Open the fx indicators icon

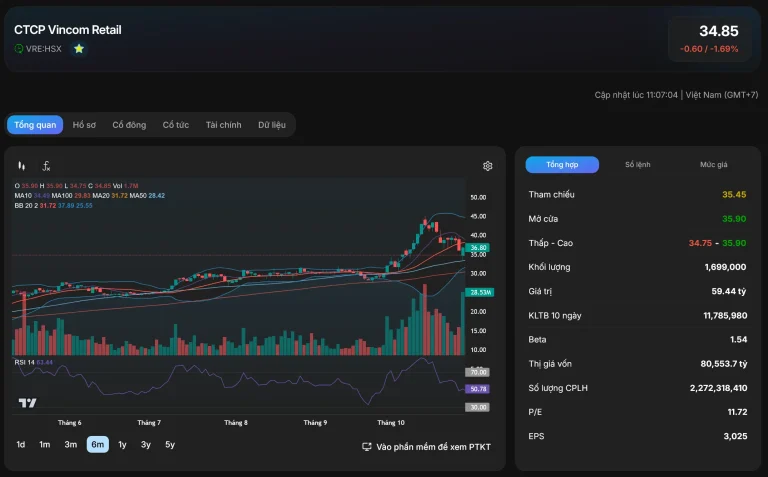(46, 166)
